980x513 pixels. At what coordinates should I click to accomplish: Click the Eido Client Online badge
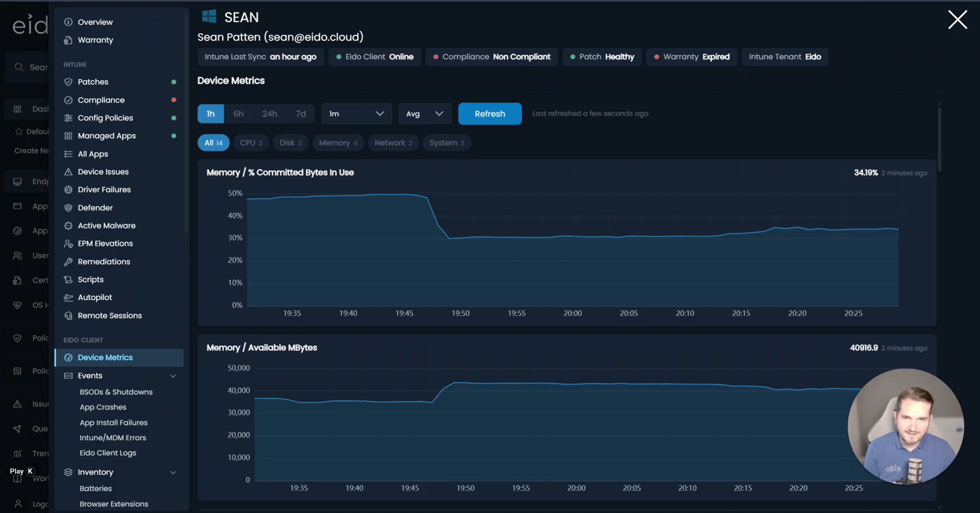375,57
